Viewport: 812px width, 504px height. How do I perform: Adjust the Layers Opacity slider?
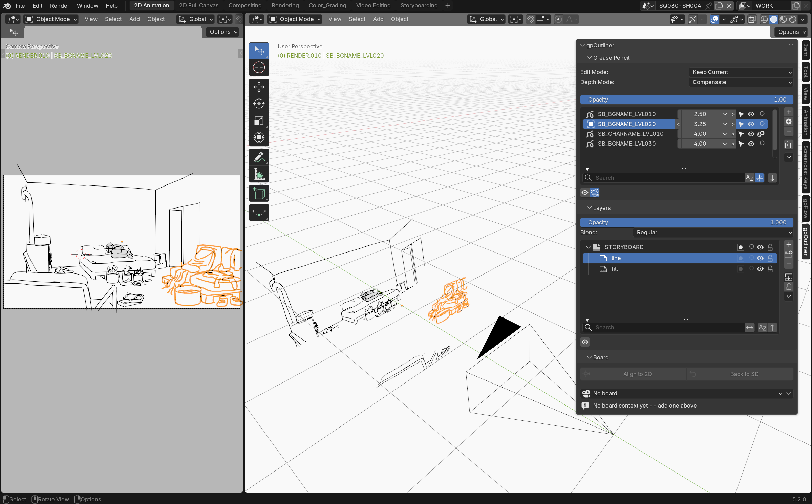(687, 222)
